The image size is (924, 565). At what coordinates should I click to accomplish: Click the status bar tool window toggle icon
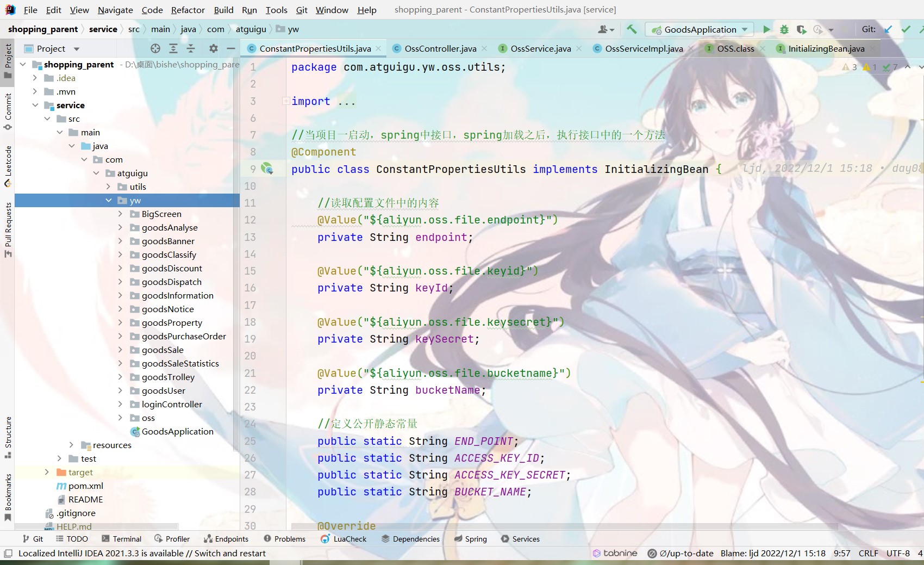pyautogui.click(x=8, y=553)
